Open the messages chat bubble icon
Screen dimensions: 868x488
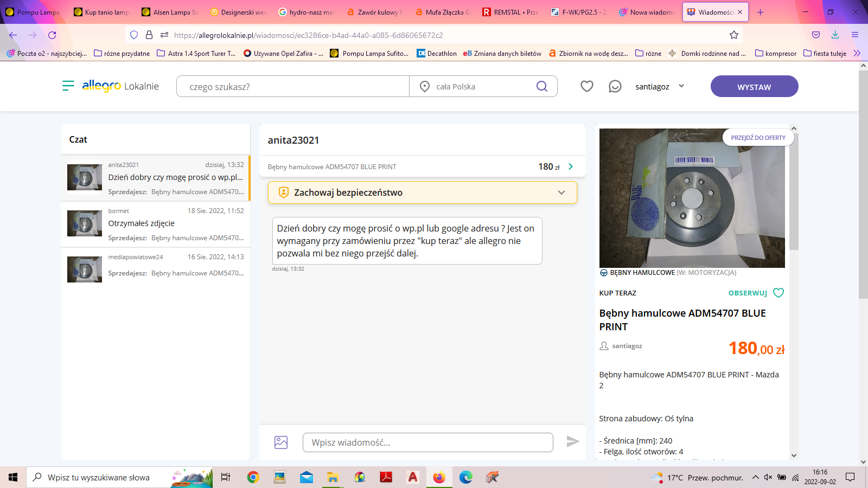615,86
